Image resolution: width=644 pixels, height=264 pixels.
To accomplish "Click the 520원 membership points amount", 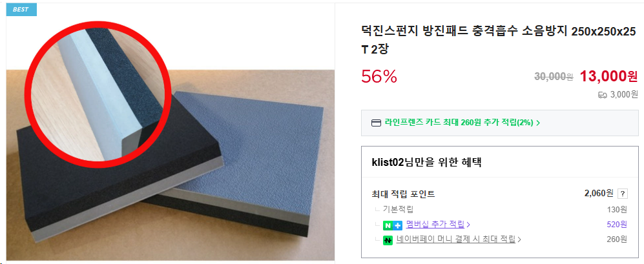I will [617, 225].
